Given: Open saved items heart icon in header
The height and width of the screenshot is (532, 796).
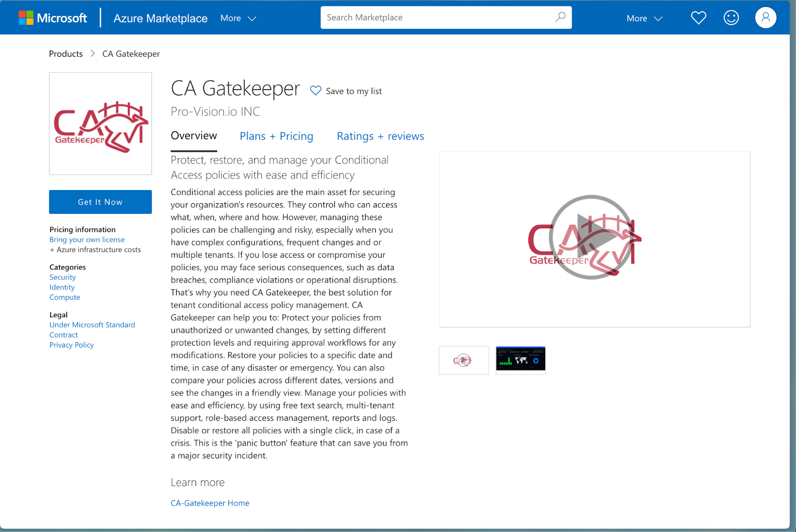Looking at the screenshot, I should 698,18.
